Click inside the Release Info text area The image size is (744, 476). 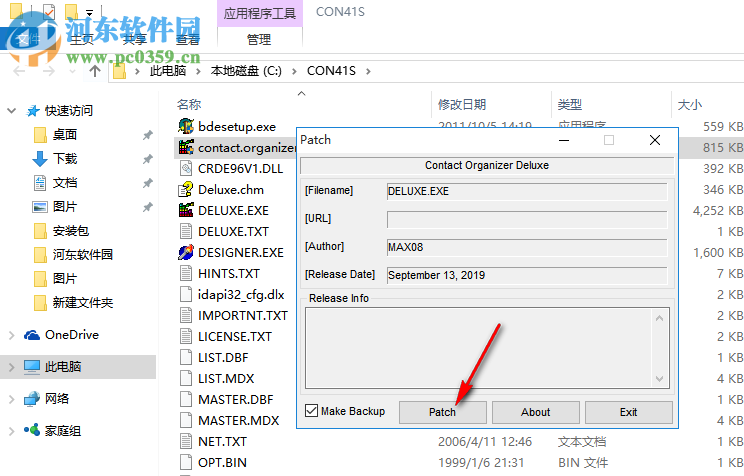(479, 348)
